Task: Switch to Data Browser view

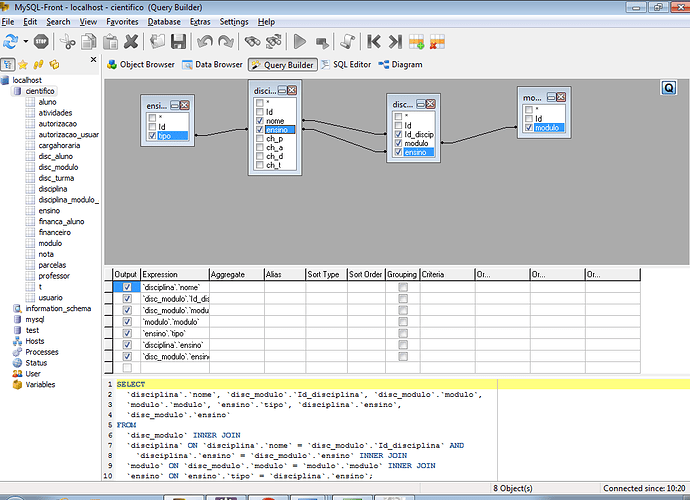Action: [213, 65]
